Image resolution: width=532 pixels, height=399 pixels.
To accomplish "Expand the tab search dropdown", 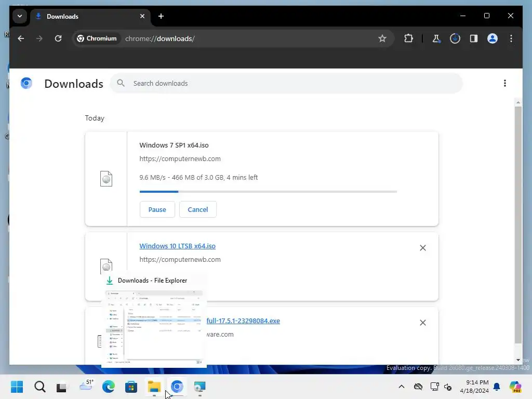I will (x=20, y=16).
